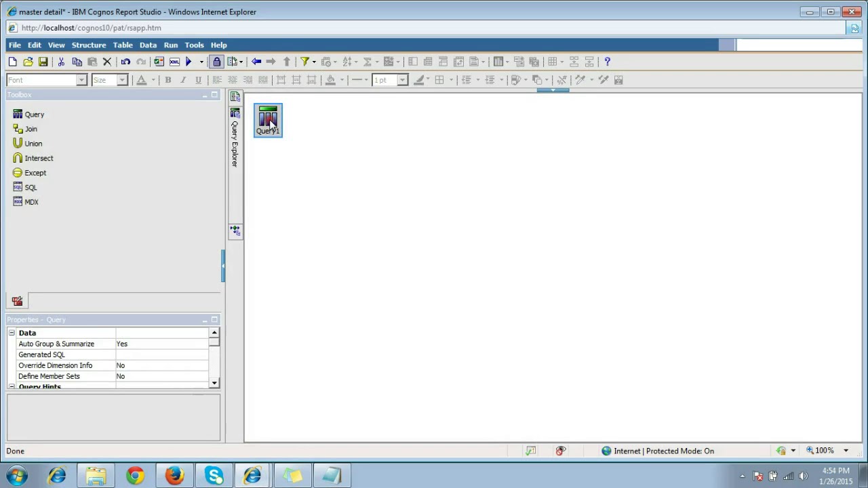This screenshot has height=488, width=868.
Task: Minimize the Toolbox pane
Action: click(x=205, y=95)
